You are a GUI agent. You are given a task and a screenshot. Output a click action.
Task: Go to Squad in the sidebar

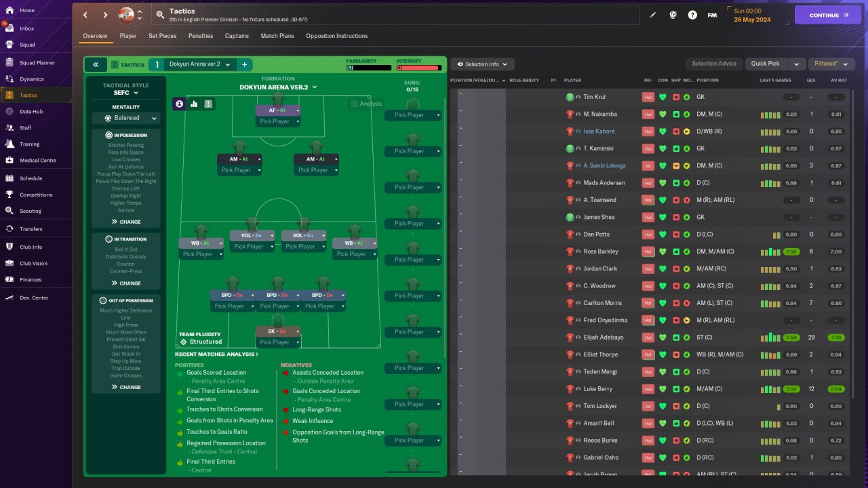27,45
